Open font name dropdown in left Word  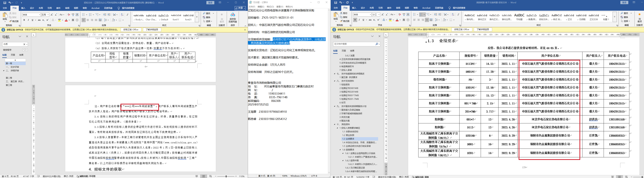(x=39, y=15)
